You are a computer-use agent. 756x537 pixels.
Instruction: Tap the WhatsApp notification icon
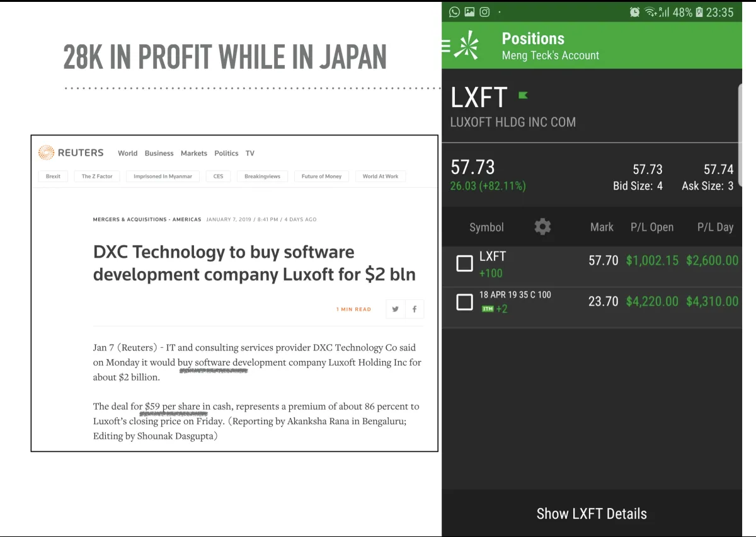point(454,11)
